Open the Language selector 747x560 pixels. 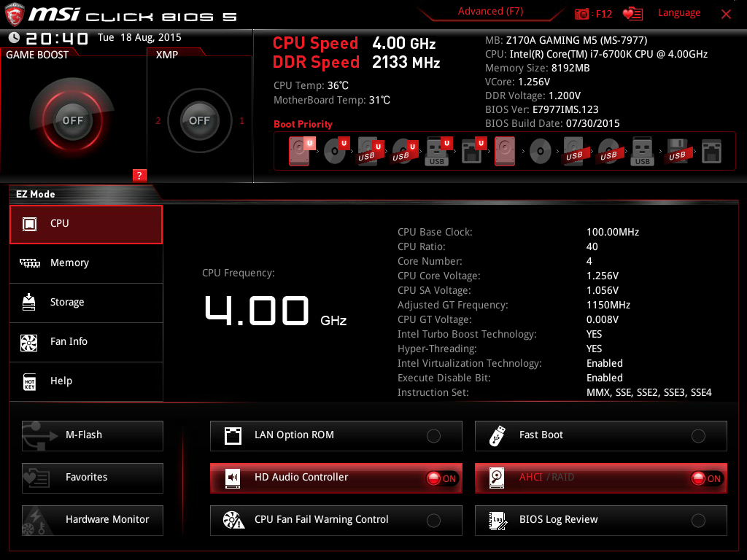click(679, 13)
